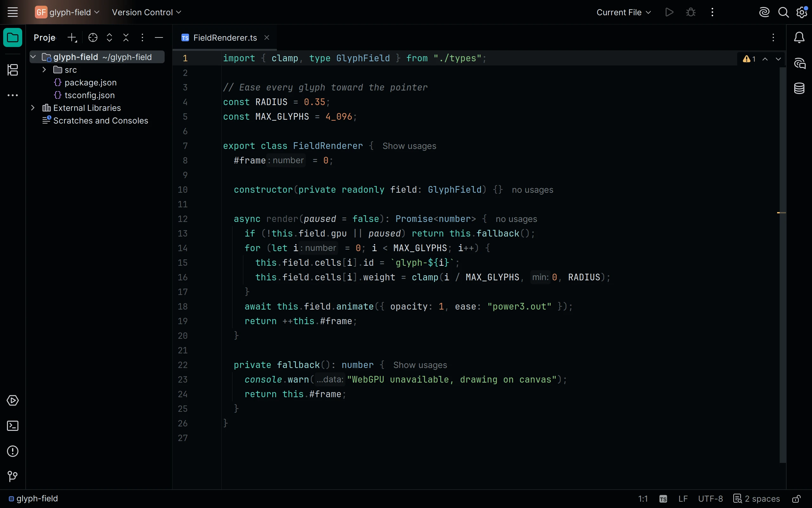Collapse the glyph-field root node
Viewport: 812px width, 508px height.
[x=33, y=57]
